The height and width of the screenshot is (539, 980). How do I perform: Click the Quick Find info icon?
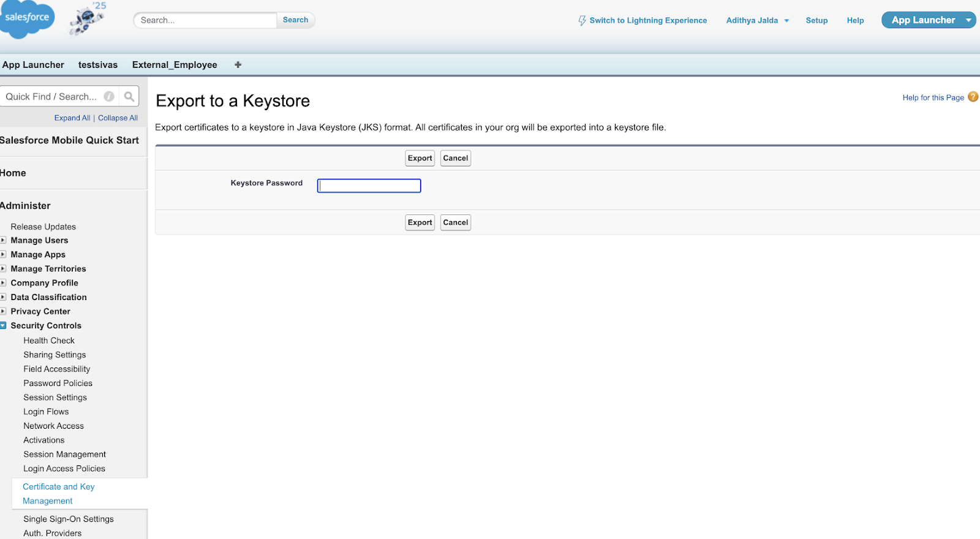109,96
